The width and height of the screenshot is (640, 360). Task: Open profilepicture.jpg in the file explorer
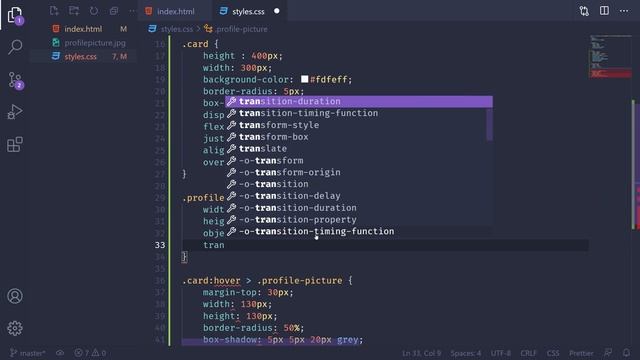95,43
